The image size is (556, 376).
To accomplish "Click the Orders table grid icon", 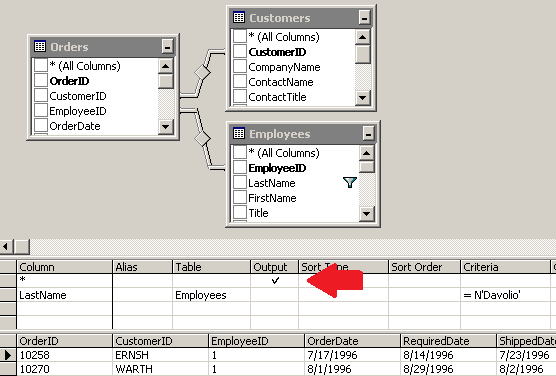I will [x=40, y=46].
